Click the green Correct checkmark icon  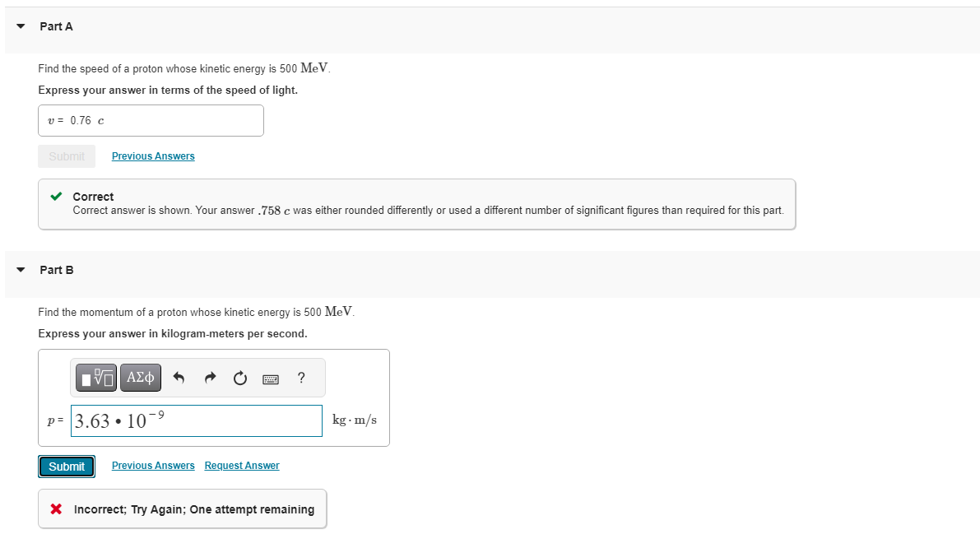[56, 197]
